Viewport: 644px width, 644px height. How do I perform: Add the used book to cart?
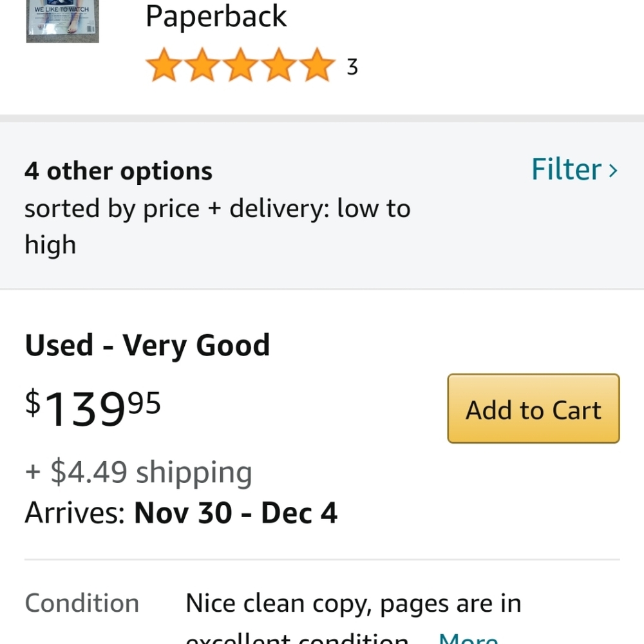point(533,409)
